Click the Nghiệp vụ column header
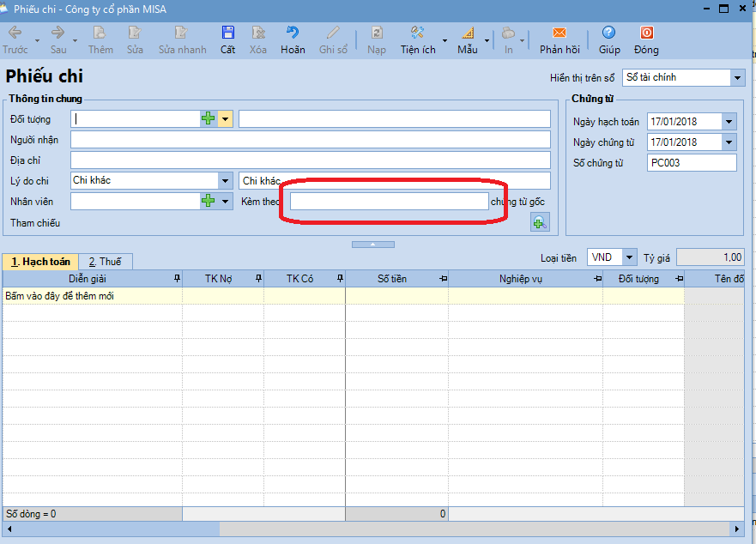This screenshot has width=756, height=544. [x=521, y=278]
